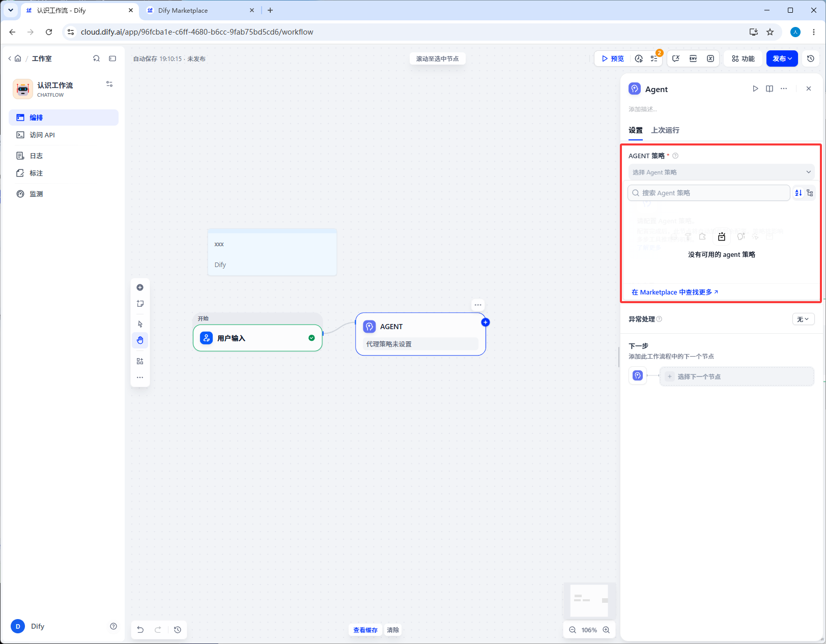Viewport: 826px width, 644px height.
Task: Select the AGENT node on canvas
Action: (x=421, y=334)
